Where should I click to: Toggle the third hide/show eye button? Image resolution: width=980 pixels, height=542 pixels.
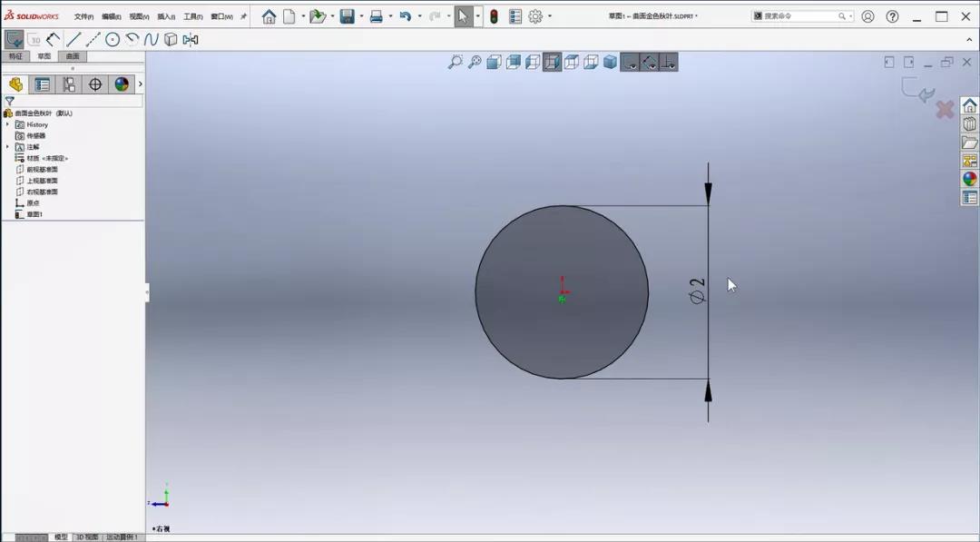669,62
